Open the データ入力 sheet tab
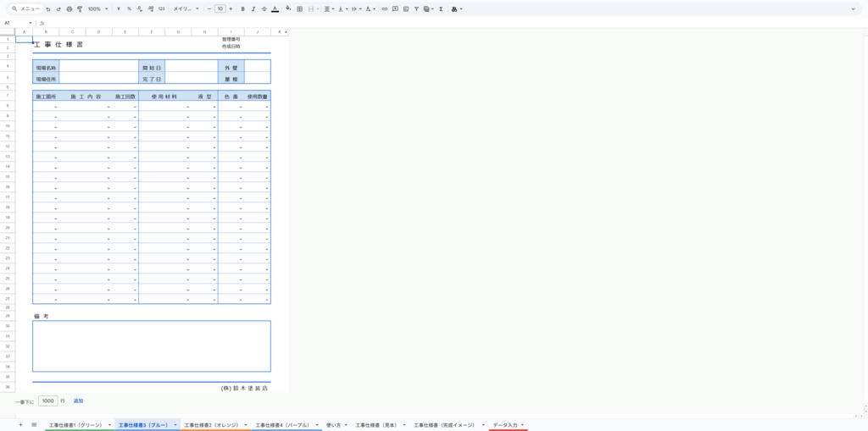 pyautogui.click(x=505, y=425)
